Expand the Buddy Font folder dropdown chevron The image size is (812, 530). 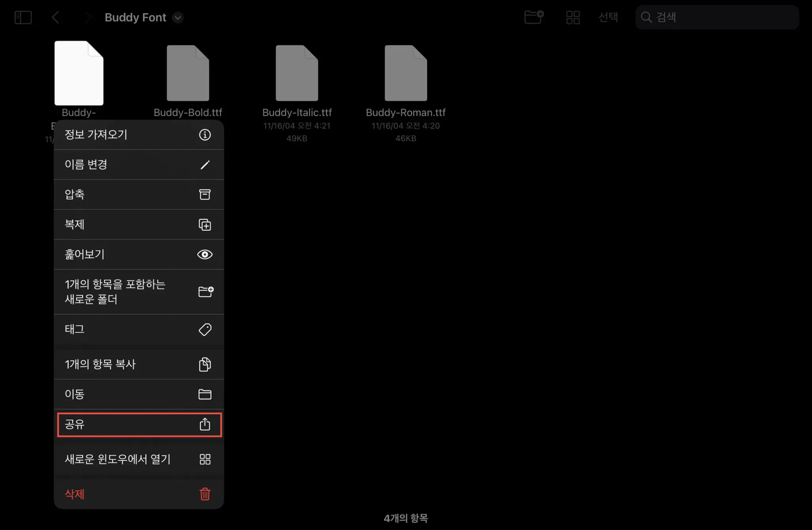(x=178, y=18)
